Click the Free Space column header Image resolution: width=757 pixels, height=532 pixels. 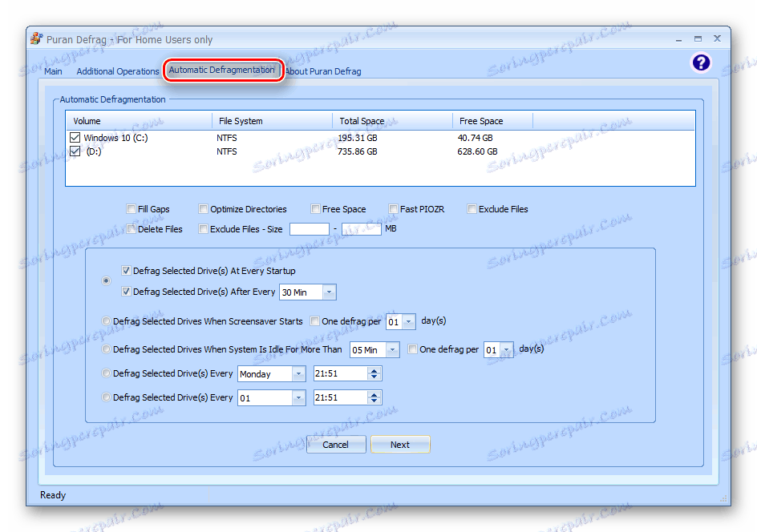point(492,120)
